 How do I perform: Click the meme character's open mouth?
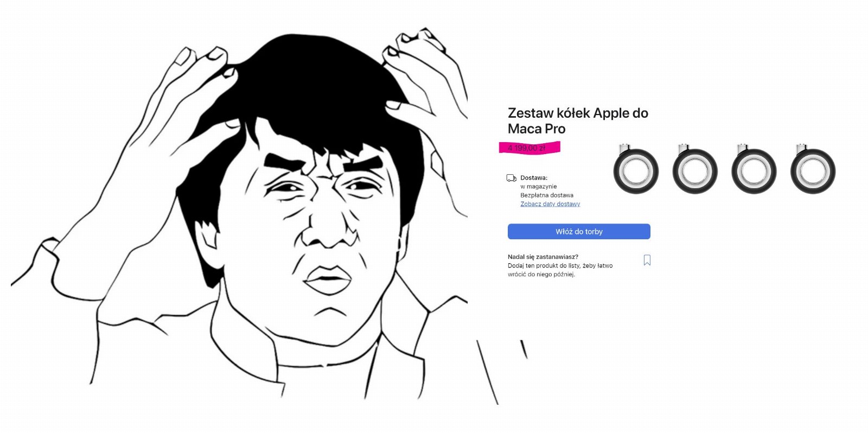coord(327,280)
